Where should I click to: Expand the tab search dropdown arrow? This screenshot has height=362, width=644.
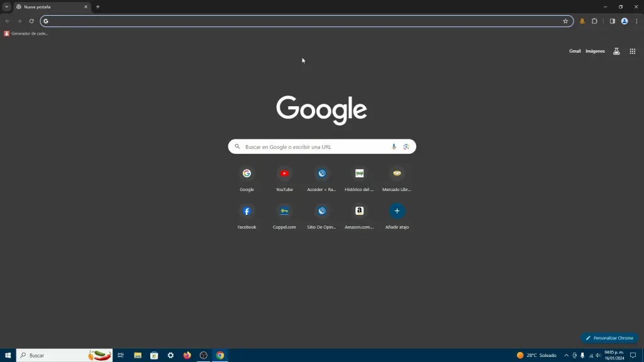pos(6,6)
